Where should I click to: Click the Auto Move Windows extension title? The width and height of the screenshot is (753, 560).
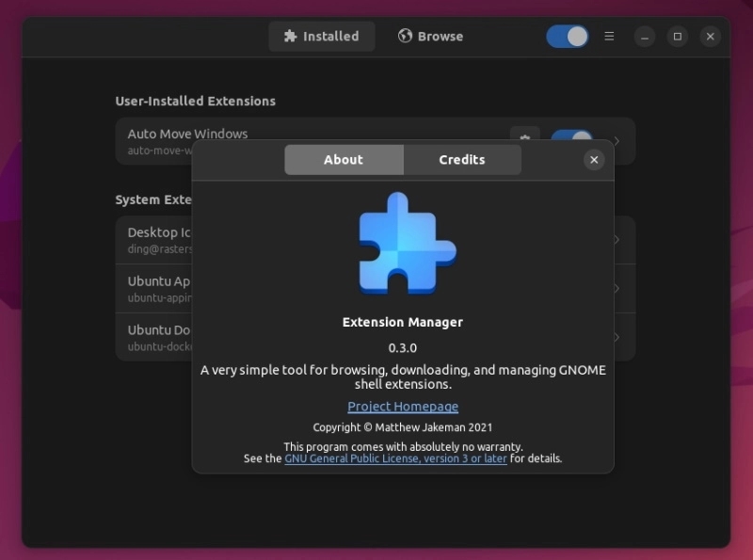click(x=187, y=134)
